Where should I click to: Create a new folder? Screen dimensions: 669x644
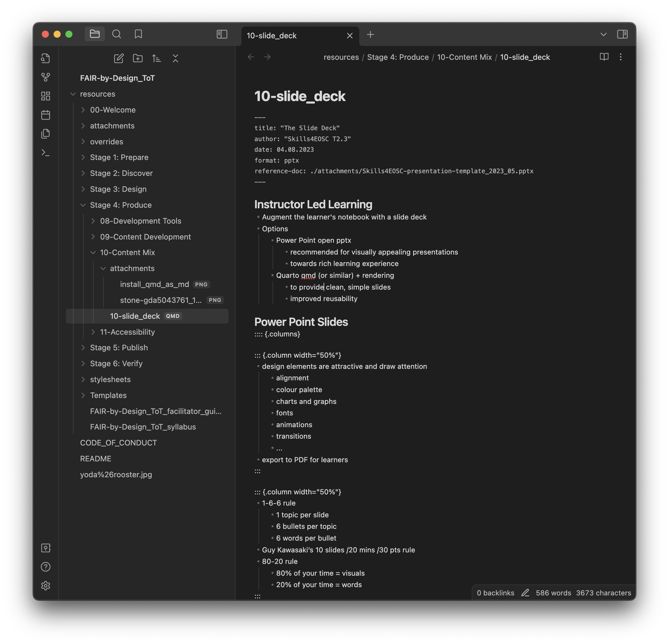pyautogui.click(x=138, y=58)
